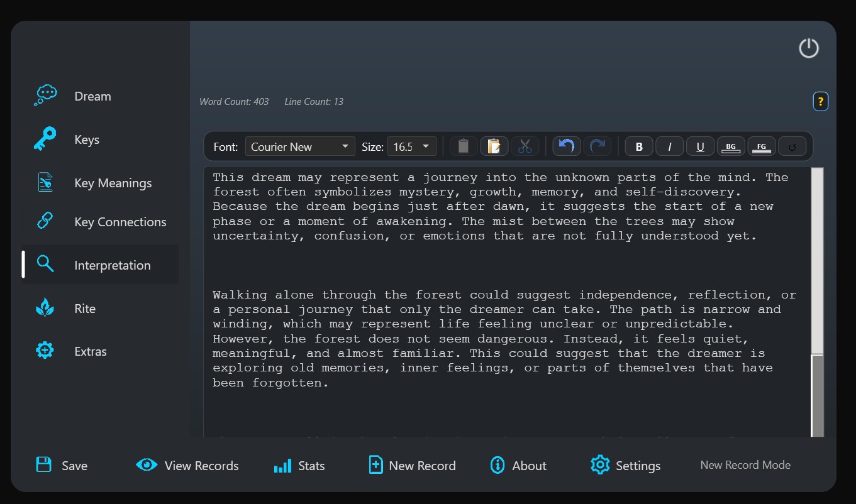Open View Records
Image resolution: width=856 pixels, height=504 pixels.
pos(187,465)
